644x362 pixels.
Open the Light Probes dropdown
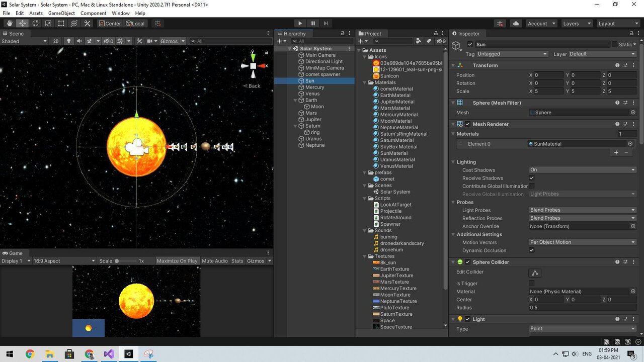tap(583, 210)
